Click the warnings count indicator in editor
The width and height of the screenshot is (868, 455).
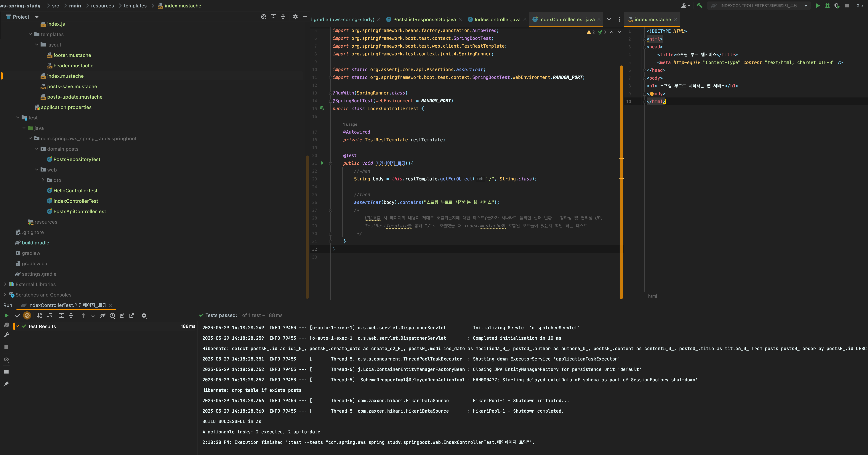591,32
